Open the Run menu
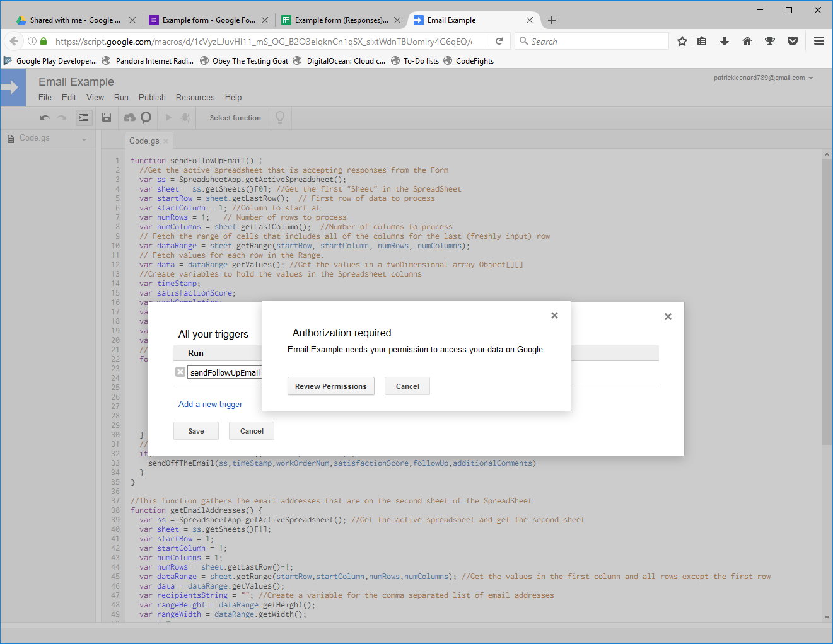The height and width of the screenshot is (644, 833). 121,97
